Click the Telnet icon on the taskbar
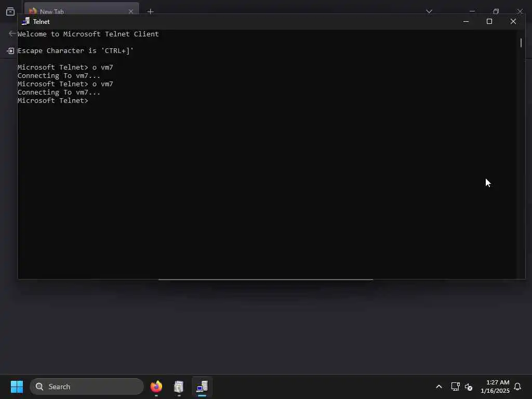The image size is (532, 399). [x=202, y=387]
